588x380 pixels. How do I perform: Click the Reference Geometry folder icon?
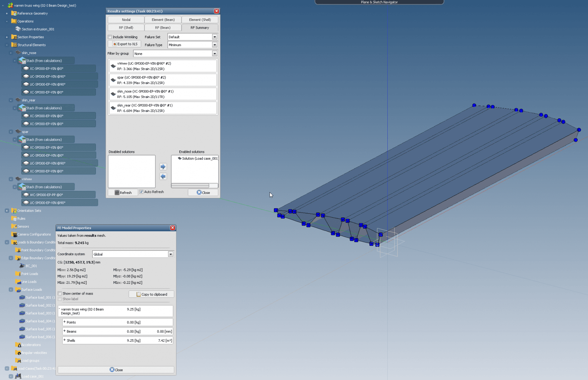click(14, 13)
